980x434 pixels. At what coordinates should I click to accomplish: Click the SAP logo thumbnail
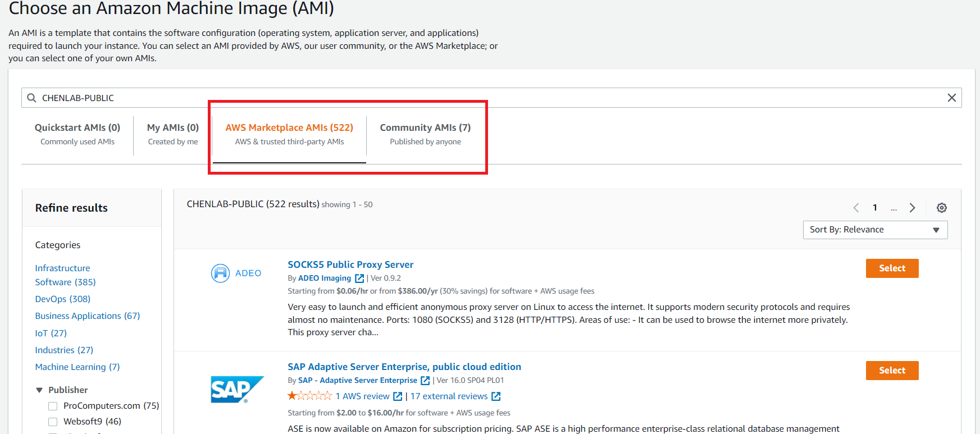click(237, 389)
